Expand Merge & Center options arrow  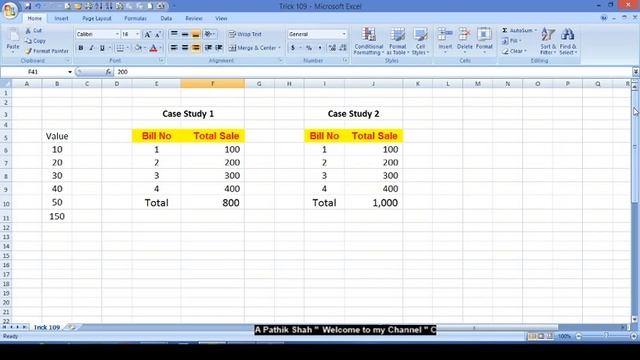pyautogui.click(x=280, y=48)
